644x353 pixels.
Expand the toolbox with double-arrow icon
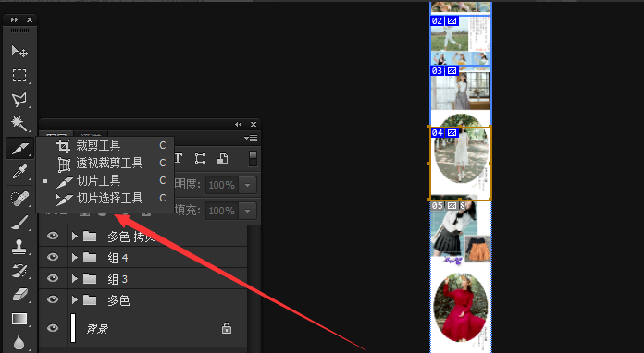point(15,19)
